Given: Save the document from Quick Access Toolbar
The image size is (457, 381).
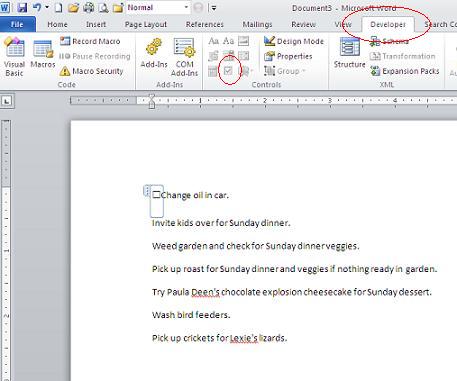Looking at the screenshot, I should 22,7.
